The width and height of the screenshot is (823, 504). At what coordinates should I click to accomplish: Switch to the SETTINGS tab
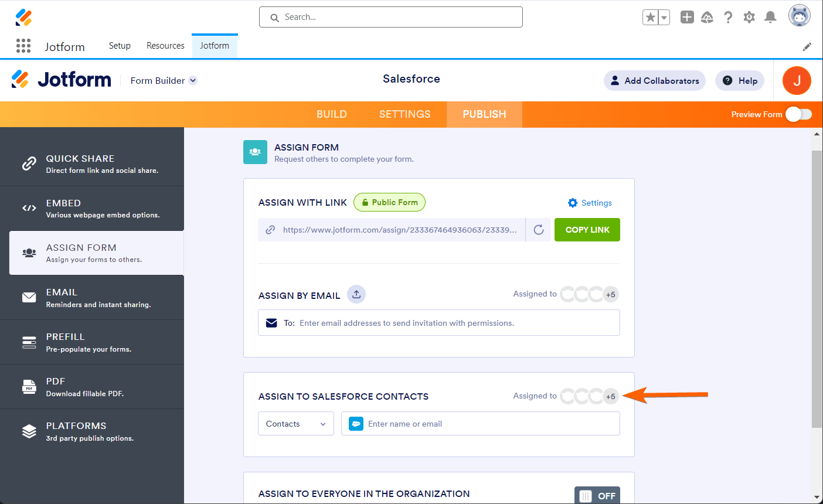(405, 114)
